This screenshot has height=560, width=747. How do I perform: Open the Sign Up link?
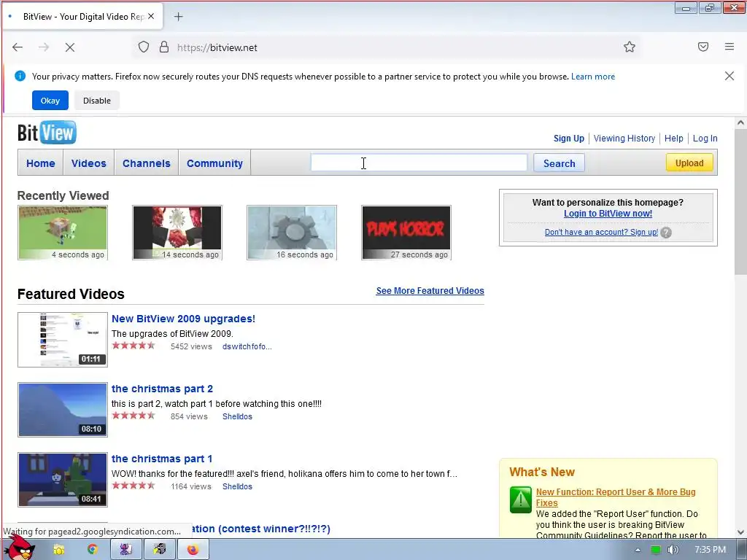568,138
